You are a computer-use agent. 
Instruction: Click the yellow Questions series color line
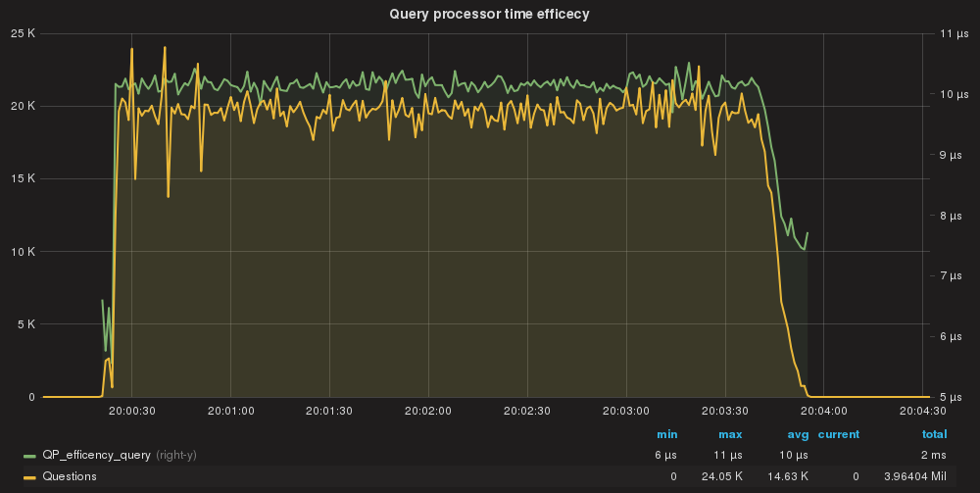pyautogui.click(x=30, y=476)
